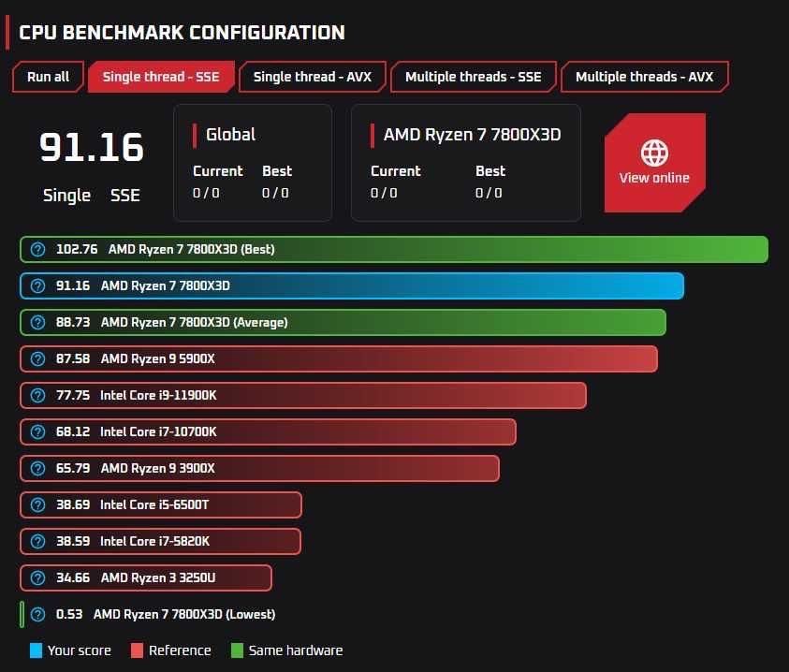The width and height of the screenshot is (789, 672).
Task: Open info icon for 0.53 Ryzen 7800X3D (Lowest)
Action: (37, 614)
